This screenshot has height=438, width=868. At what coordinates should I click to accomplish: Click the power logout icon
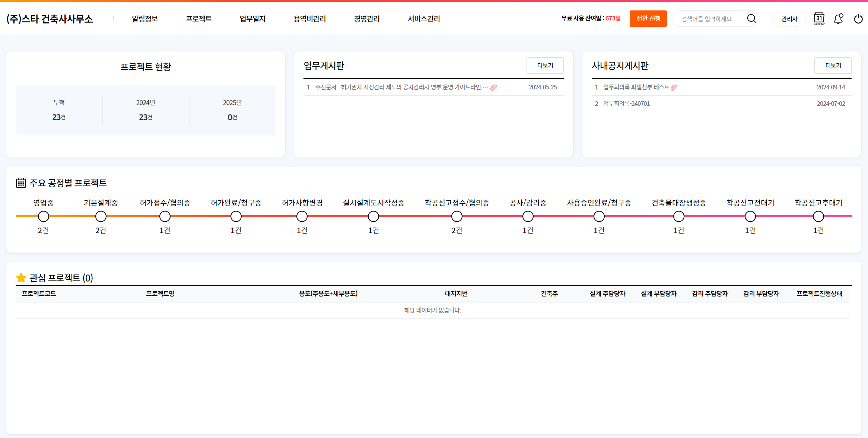coord(858,19)
